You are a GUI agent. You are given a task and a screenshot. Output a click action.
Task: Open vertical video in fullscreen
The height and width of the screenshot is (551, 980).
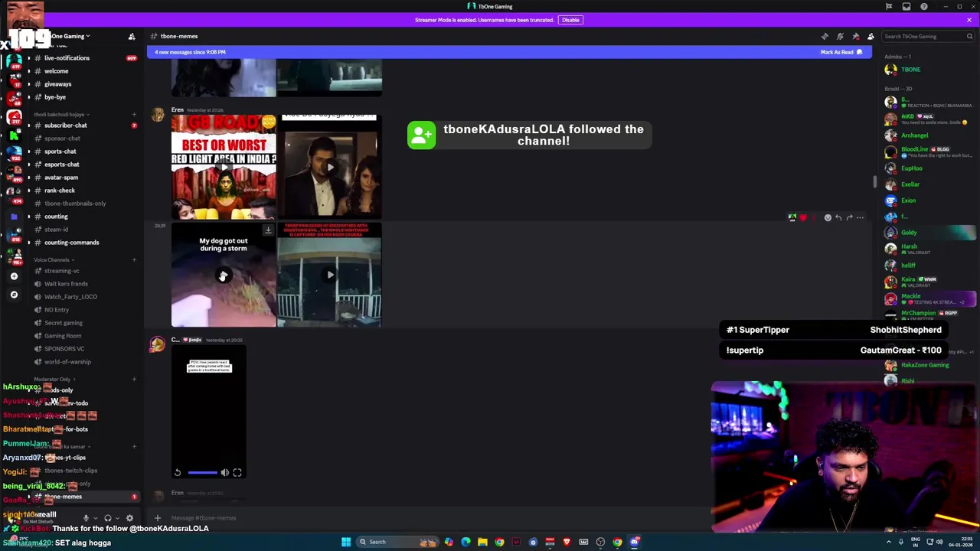point(237,473)
